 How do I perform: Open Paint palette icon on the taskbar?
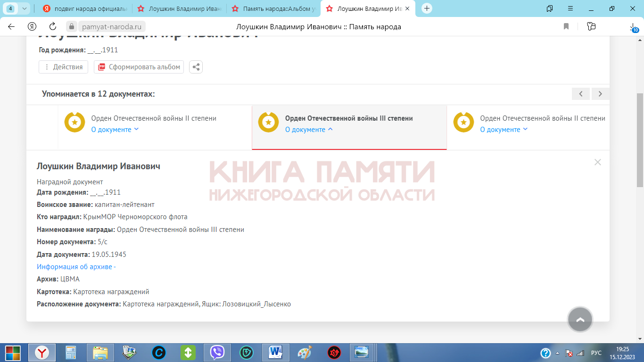point(305,353)
